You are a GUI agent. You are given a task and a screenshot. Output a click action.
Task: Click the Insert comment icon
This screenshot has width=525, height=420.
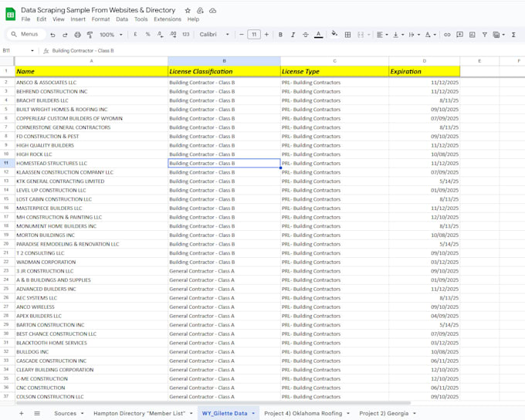pyautogui.click(x=459, y=35)
